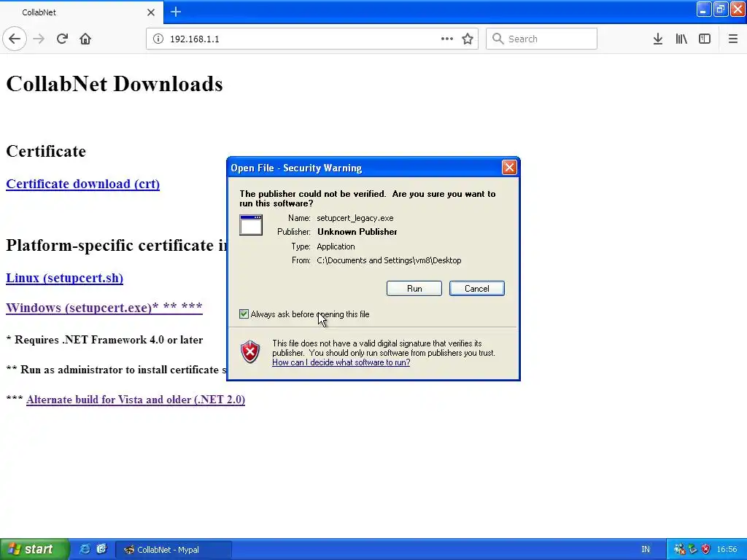Bookmark this page with the star
The height and width of the screenshot is (560, 747).
pyautogui.click(x=468, y=39)
